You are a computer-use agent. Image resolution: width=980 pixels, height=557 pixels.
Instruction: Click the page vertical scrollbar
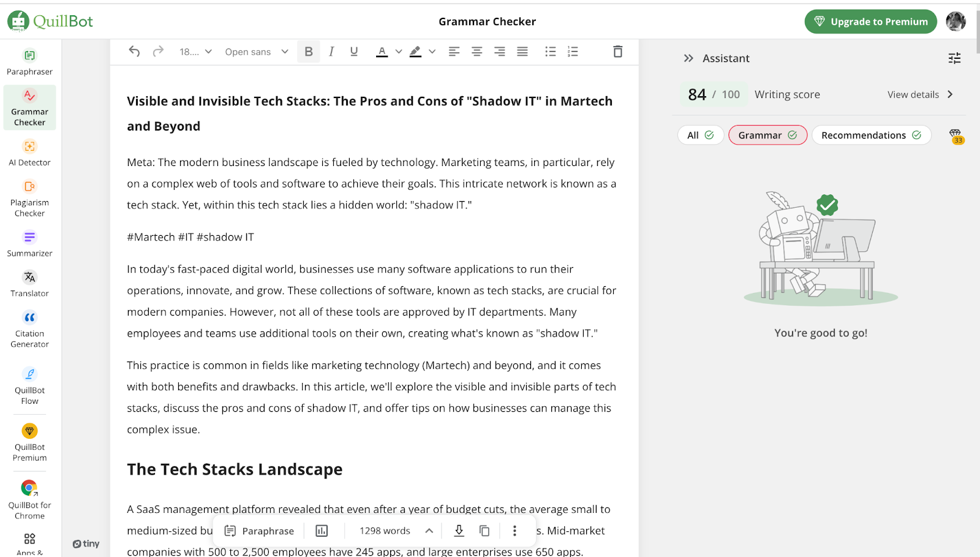pos(977,31)
